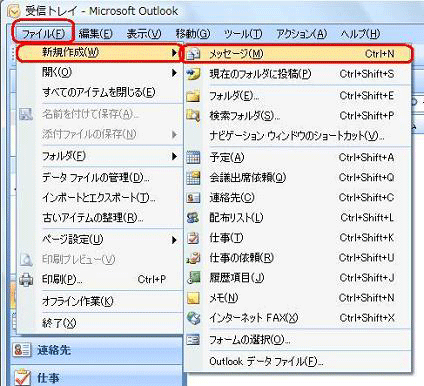Image resolution: width=424 pixels, height=386 pixels.
Task: Open the ツール(T) menu
Action: coord(243,34)
